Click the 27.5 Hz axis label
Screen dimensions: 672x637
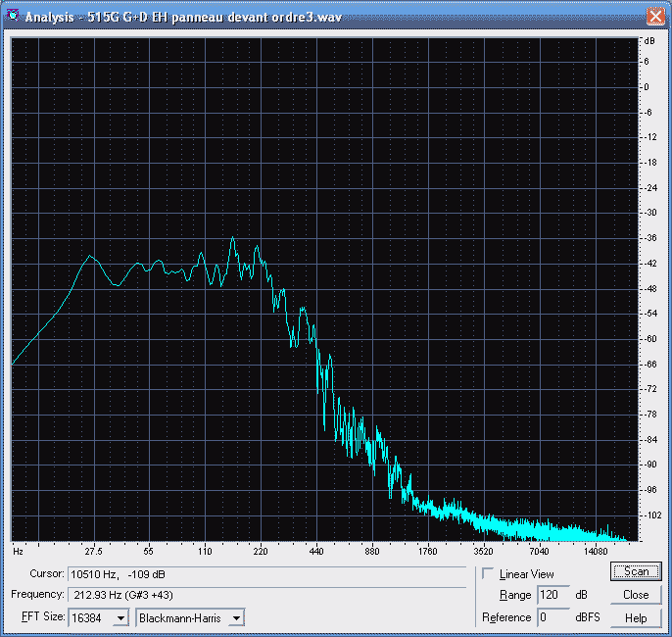[x=93, y=552]
